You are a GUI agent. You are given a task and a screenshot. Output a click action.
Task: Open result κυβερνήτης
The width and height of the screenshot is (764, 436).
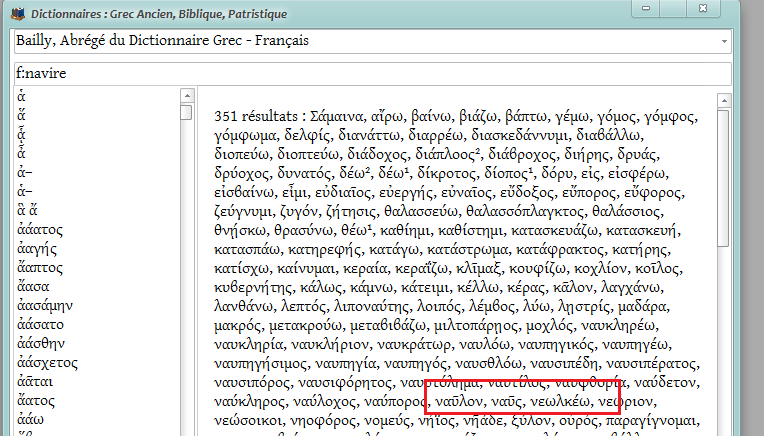[x=253, y=288]
